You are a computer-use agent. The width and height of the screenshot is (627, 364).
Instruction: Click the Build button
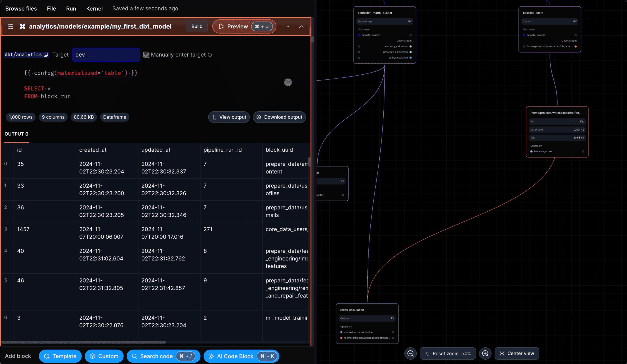[x=197, y=26]
